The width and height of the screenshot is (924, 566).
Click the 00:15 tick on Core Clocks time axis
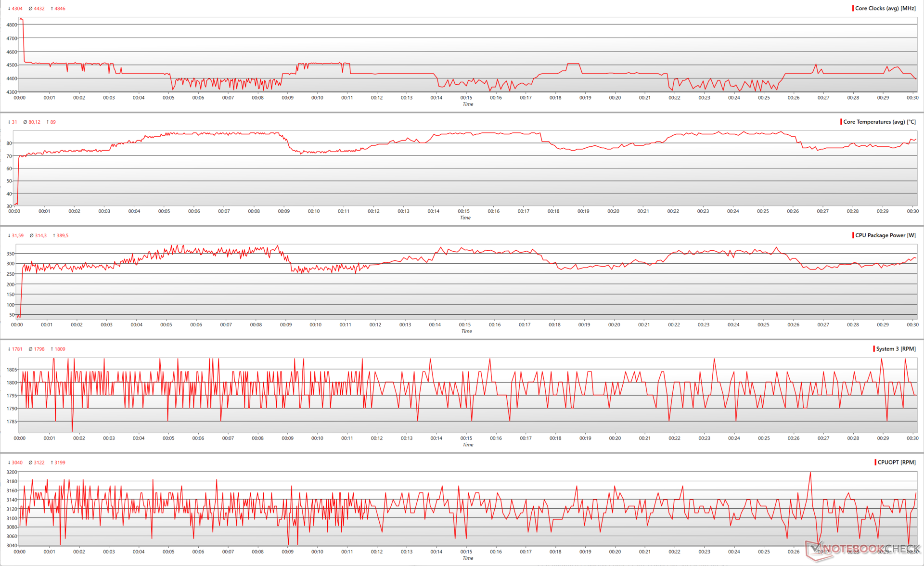click(x=466, y=98)
